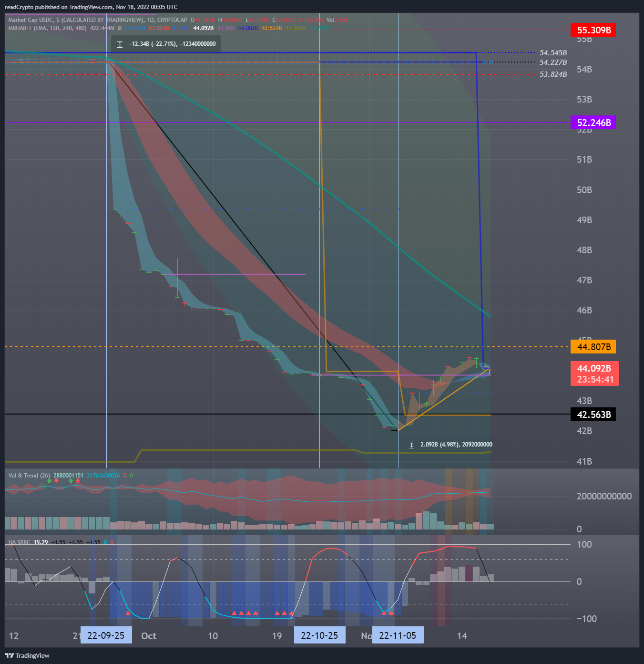Click the 53.824B line label

(x=553, y=74)
